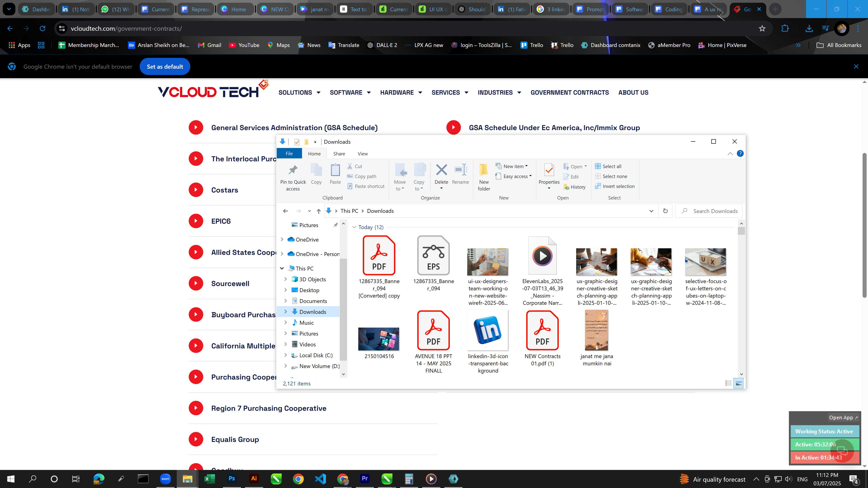
Task: Open SOLUTIONS dropdown menu on website
Action: click(299, 93)
